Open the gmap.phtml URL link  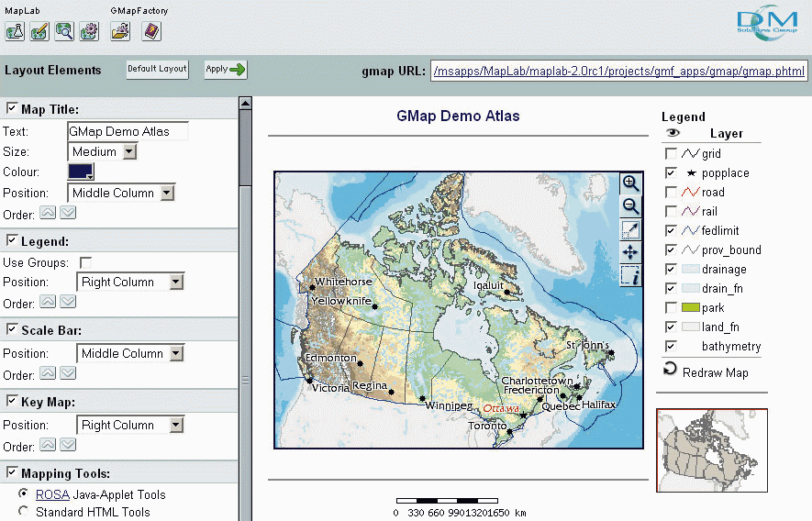point(618,71)
